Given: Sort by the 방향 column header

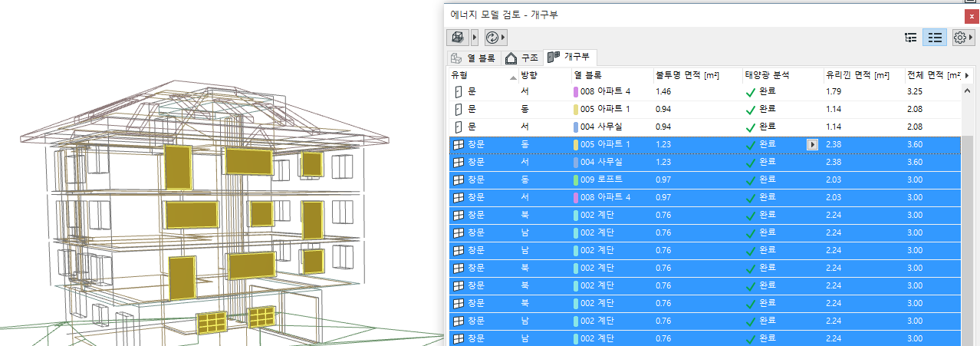Looking at the screenshot, I should [544, 75].
